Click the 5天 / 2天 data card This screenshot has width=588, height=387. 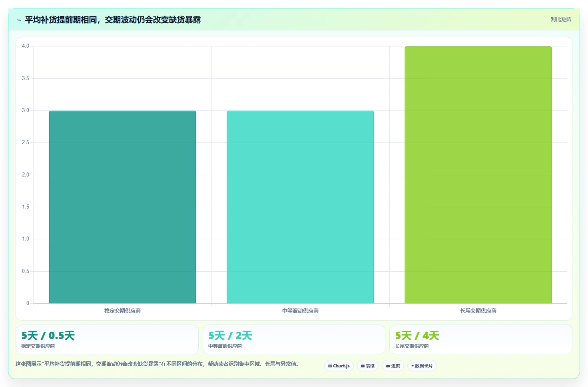click(294, 339)
